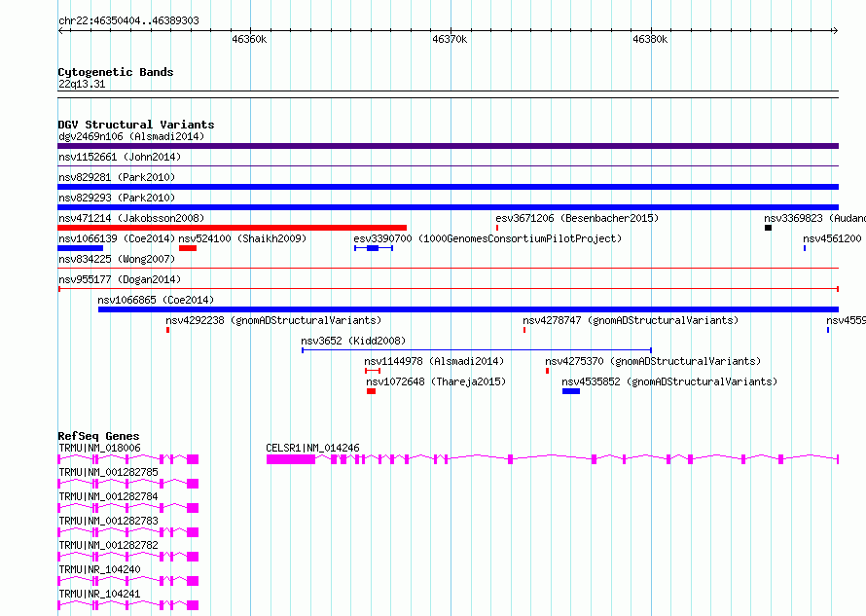Select the nsv1066865 (Coe2014) label
This screenshot has width=866, height=616.
(x=156, y=300)
